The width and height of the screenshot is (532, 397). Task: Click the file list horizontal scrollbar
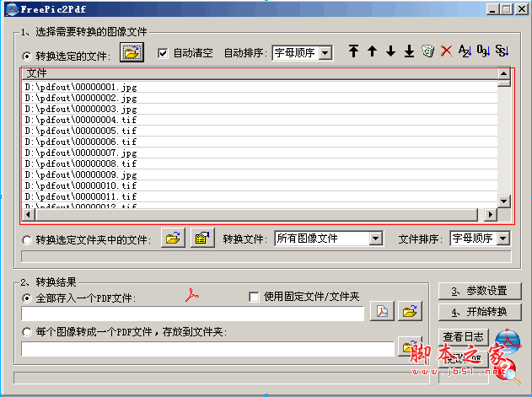(253, 214)
